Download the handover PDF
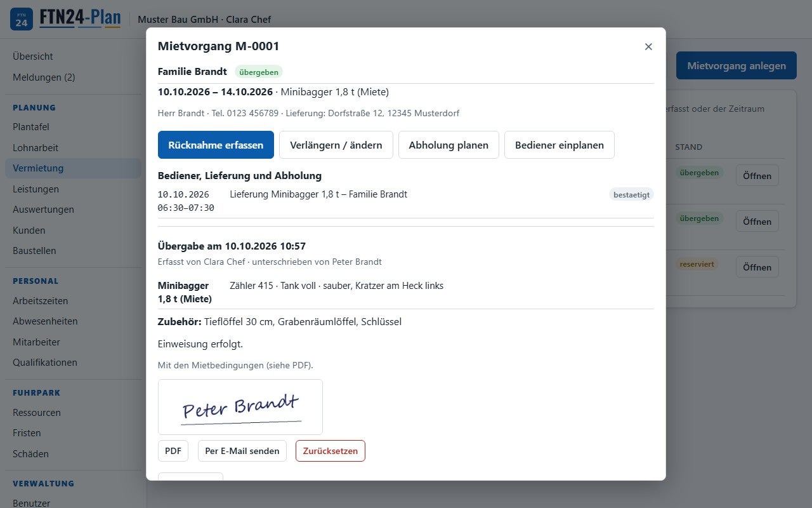812x508 pixels. (173, 451)
